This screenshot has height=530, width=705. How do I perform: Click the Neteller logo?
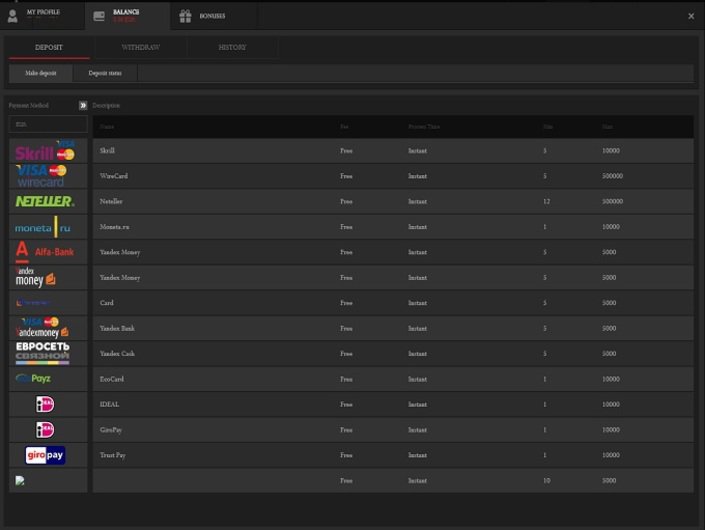click(x=45, y=201)
